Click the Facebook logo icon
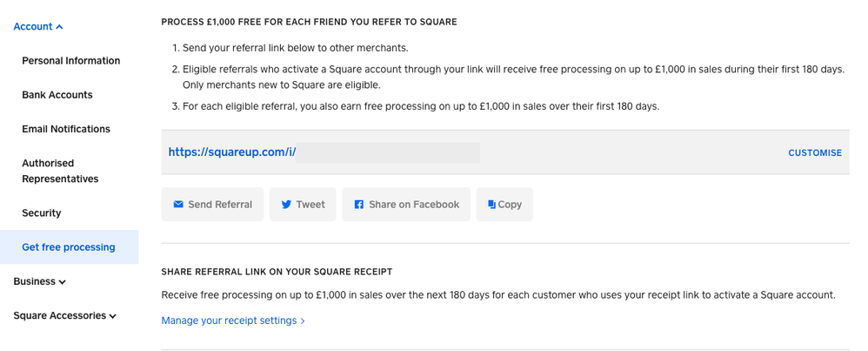This screenshot has width=868, height=351. [x=358, y=205]
